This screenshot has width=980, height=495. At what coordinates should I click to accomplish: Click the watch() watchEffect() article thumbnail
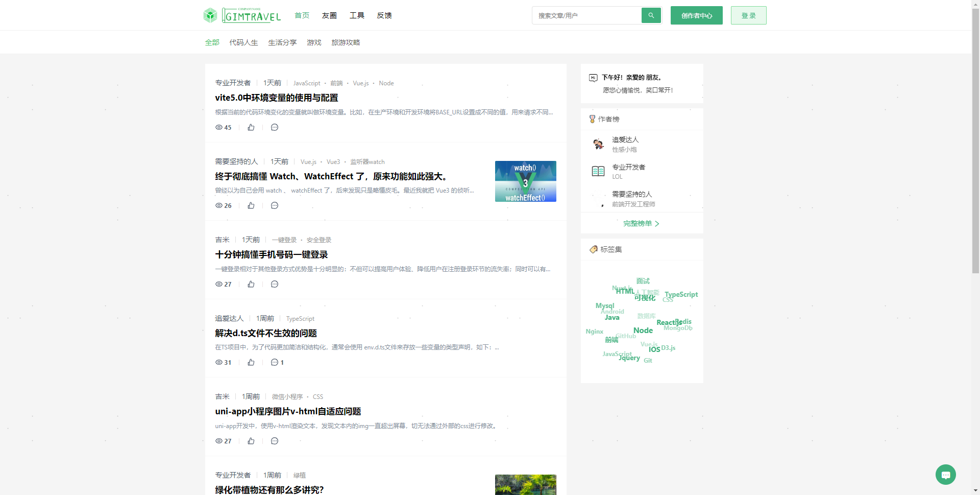point(526,181)
